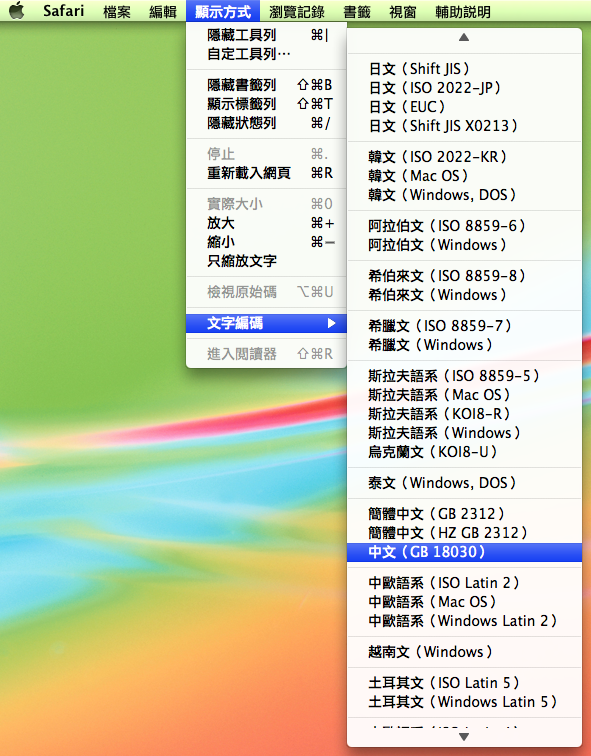This screenshot has width=591, height=756.
Task: Choose 隱藏工具列 menu item
Action: click(x=266, y=35)
